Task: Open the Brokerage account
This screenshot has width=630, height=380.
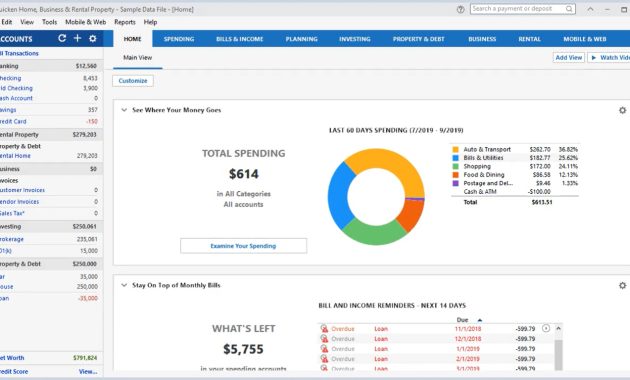Action: tap(12, 239)
